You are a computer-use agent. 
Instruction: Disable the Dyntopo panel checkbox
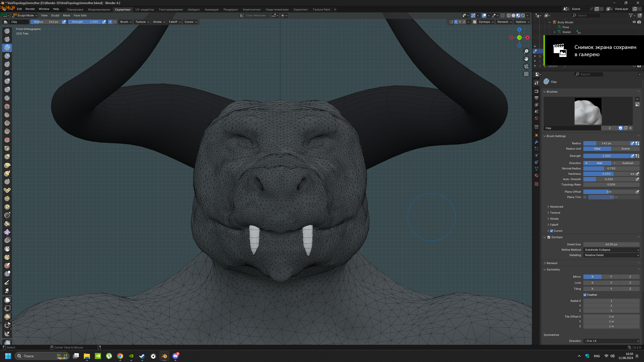point(549,237)
